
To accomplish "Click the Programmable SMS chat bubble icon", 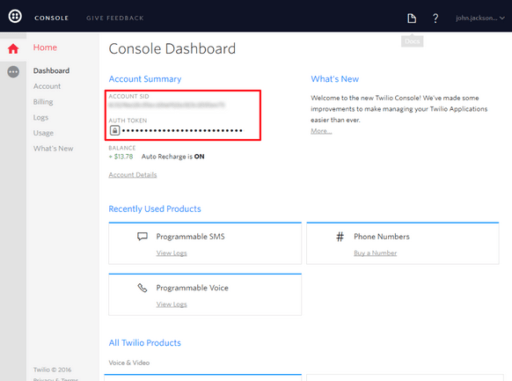I will (142, 236).
